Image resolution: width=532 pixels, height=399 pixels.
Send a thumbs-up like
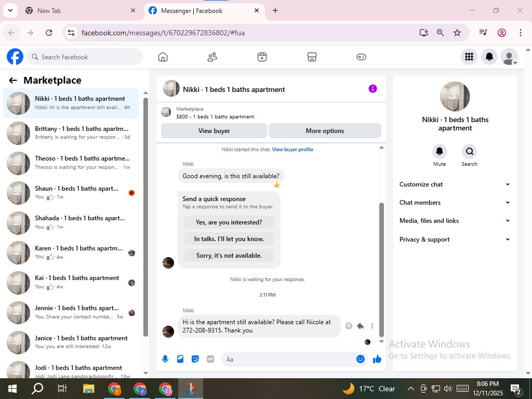pos(377,359)
